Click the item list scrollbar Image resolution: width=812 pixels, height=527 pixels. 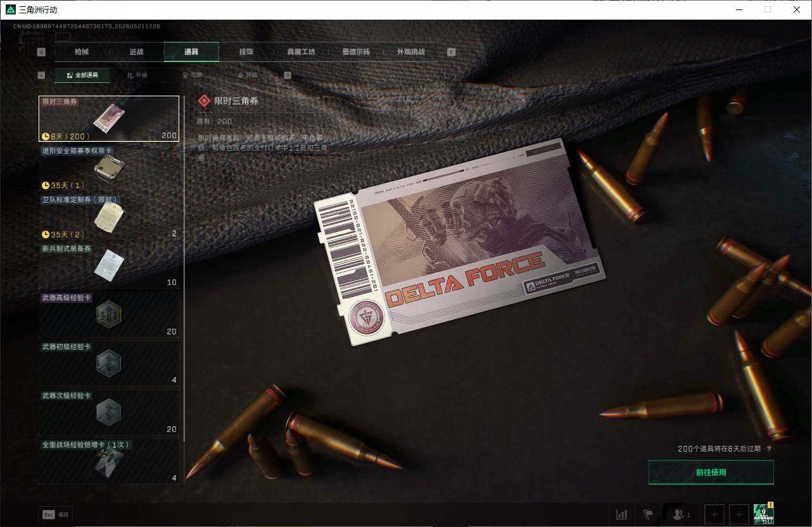tap(184, 269)
